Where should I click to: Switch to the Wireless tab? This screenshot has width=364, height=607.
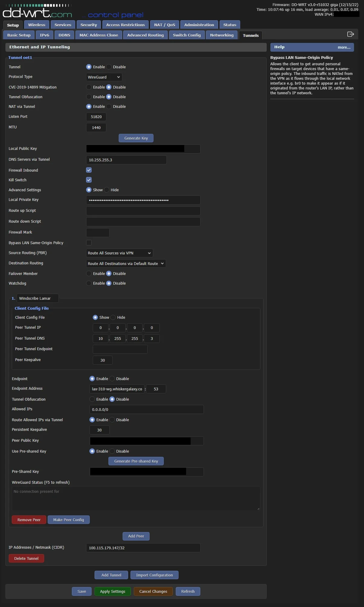(x=37, y=25)
